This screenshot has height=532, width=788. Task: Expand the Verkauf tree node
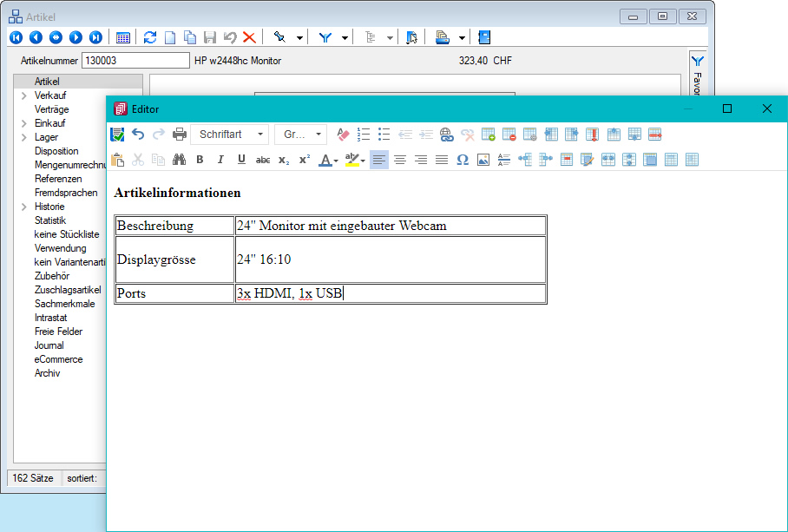coord(24,95)
